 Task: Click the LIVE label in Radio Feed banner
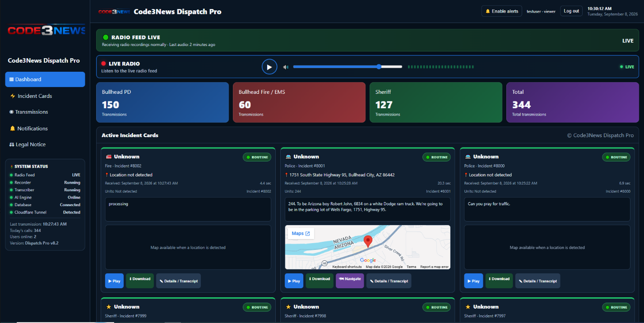628,41
